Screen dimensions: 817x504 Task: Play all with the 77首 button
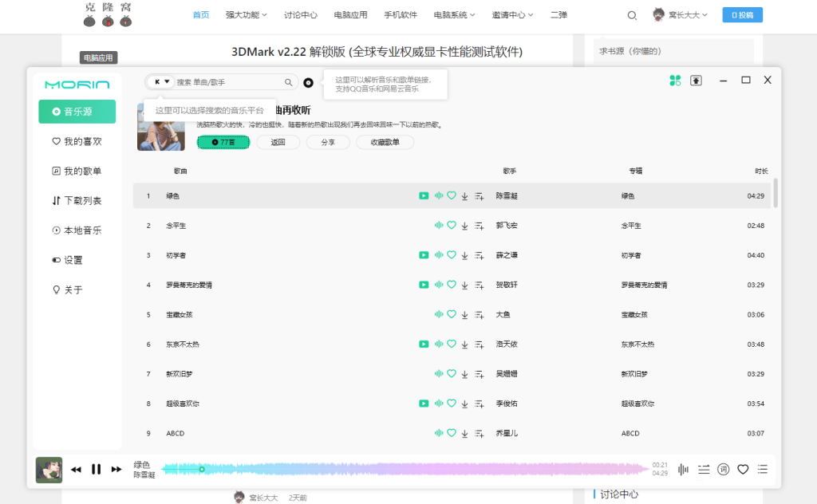click(x=223, y=142)
